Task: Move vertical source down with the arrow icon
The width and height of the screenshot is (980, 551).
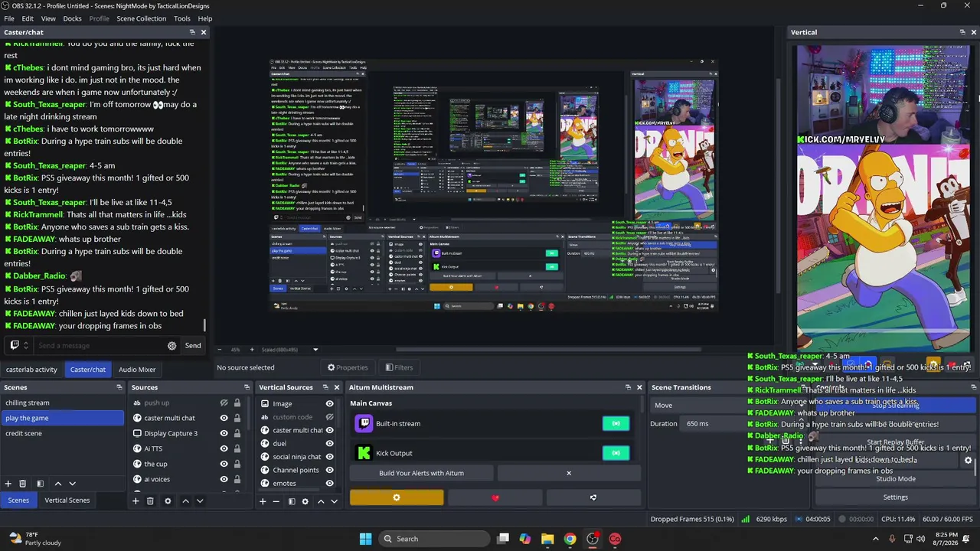Action: coord(334,501)
